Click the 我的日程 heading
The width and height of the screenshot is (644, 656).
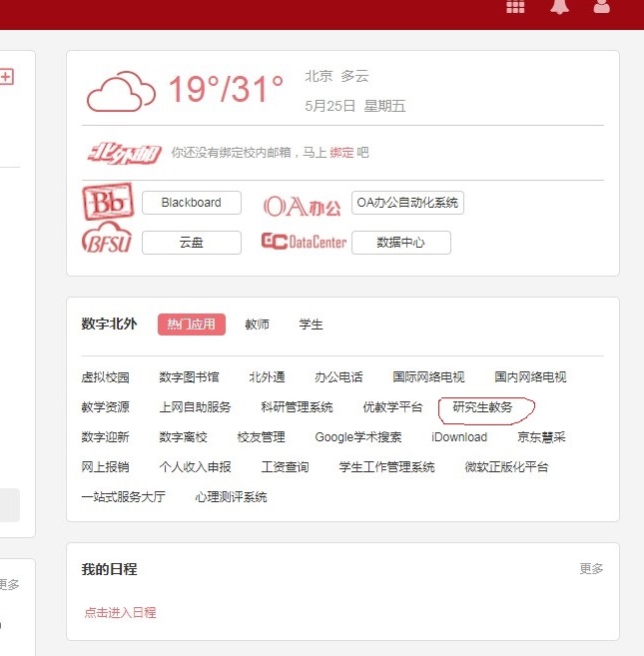(x=109, y=569)
